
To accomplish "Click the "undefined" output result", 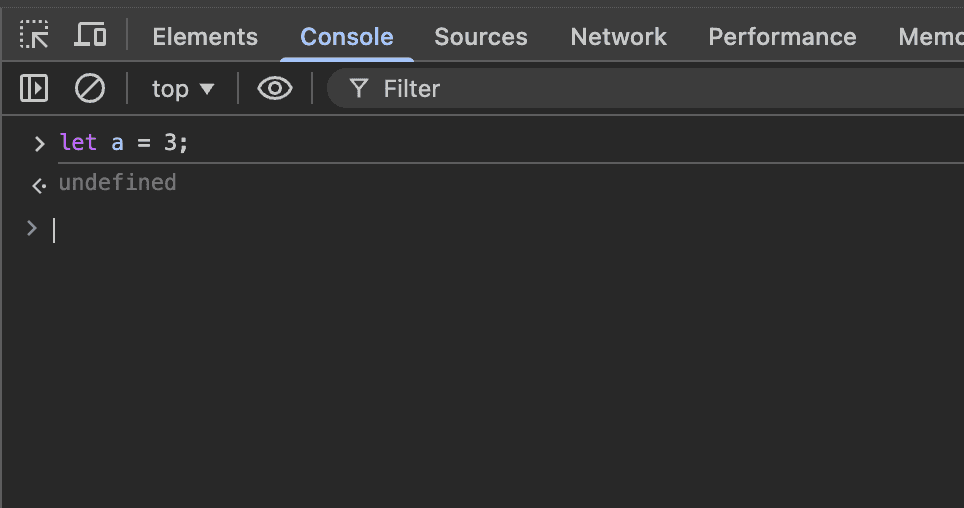I will (x=117, y=183).
